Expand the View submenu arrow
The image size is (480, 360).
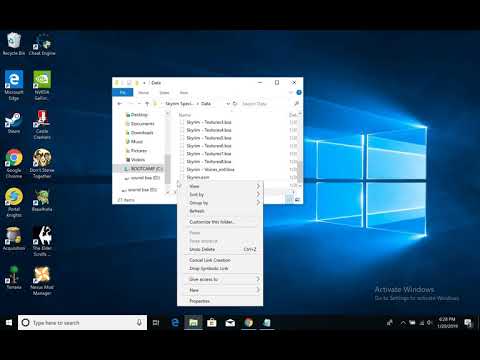(258, 186)
